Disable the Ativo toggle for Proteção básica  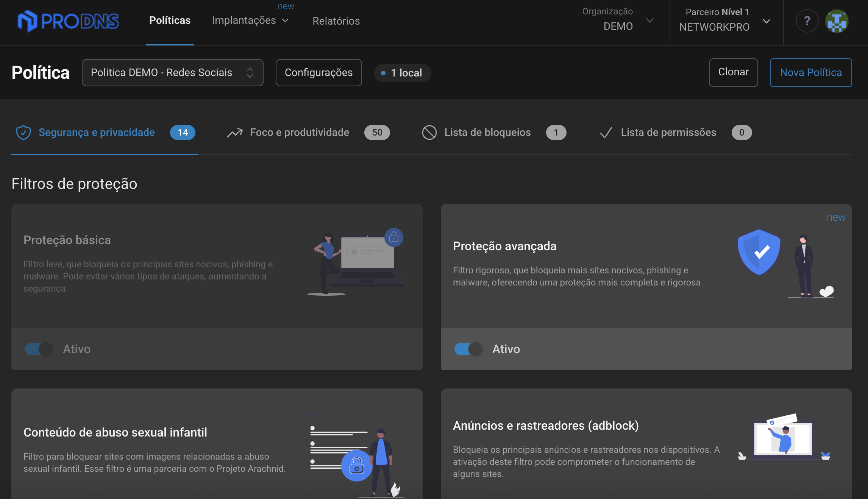click(x=38, y=349)
